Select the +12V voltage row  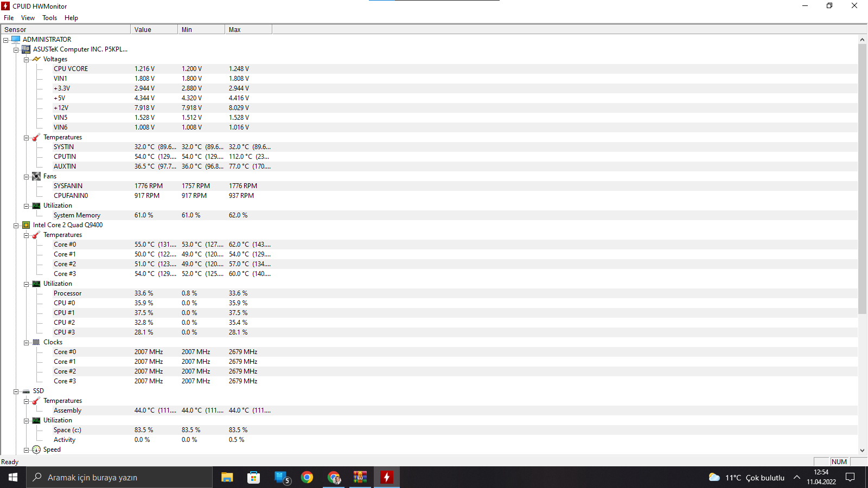429,108
